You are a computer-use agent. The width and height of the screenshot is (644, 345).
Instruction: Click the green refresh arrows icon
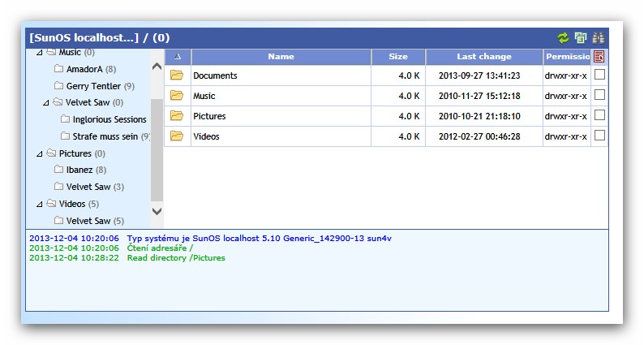[x=563, y=38]
